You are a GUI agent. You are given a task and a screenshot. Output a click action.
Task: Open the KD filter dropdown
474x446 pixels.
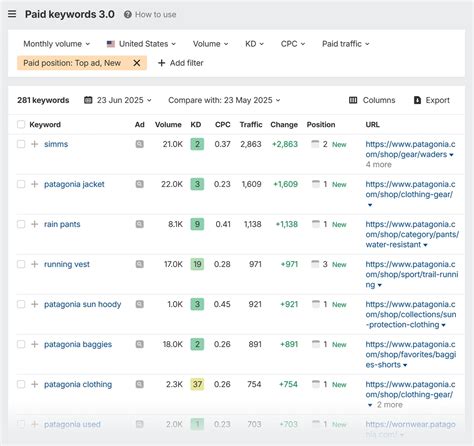[254, 44]
